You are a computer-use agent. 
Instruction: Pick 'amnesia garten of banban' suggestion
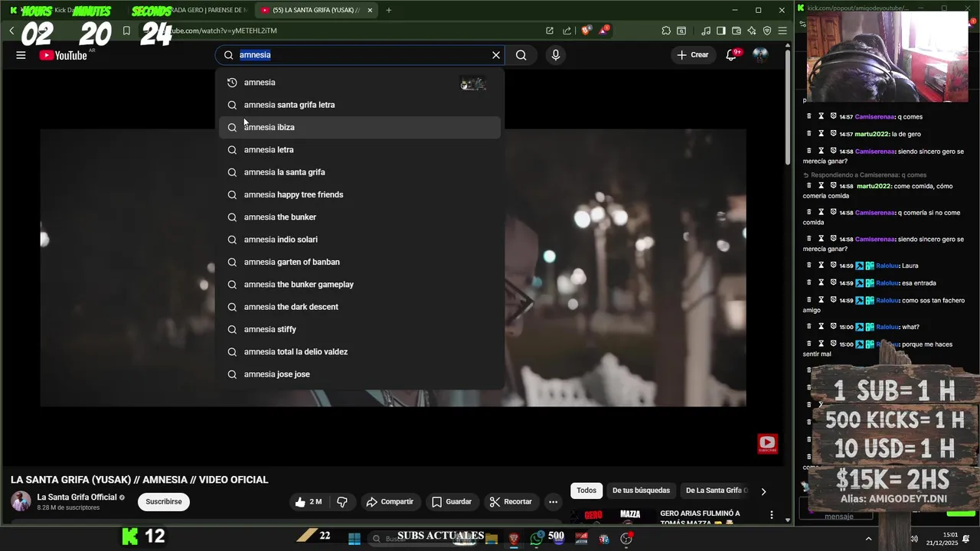click(360, 262)
